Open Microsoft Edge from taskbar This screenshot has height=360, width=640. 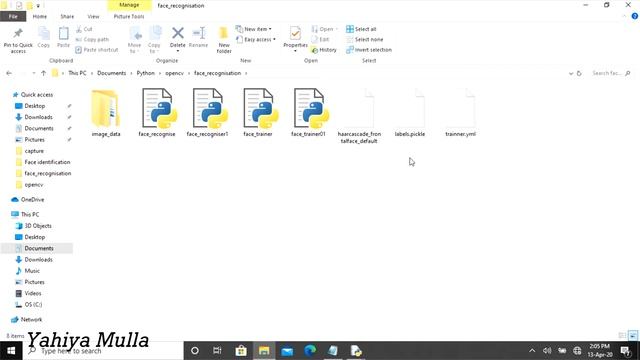310,351
